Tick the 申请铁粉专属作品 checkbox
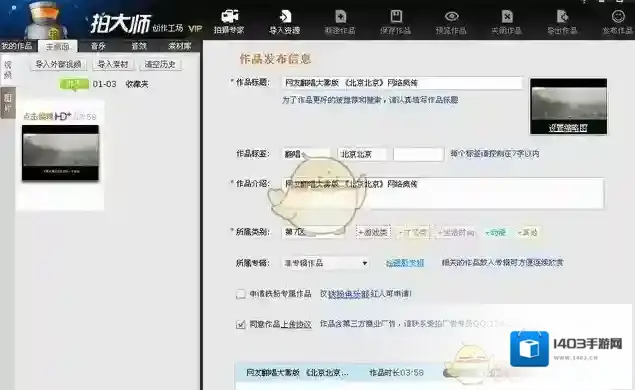The width and height of the screenshot is (635, 390). point(241,294)
